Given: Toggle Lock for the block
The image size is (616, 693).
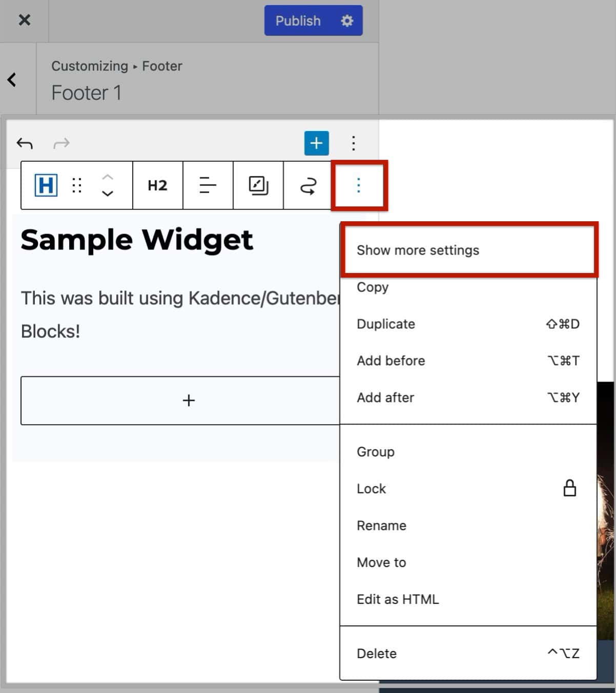Looking at the screenshot, I should coord(372,489).
